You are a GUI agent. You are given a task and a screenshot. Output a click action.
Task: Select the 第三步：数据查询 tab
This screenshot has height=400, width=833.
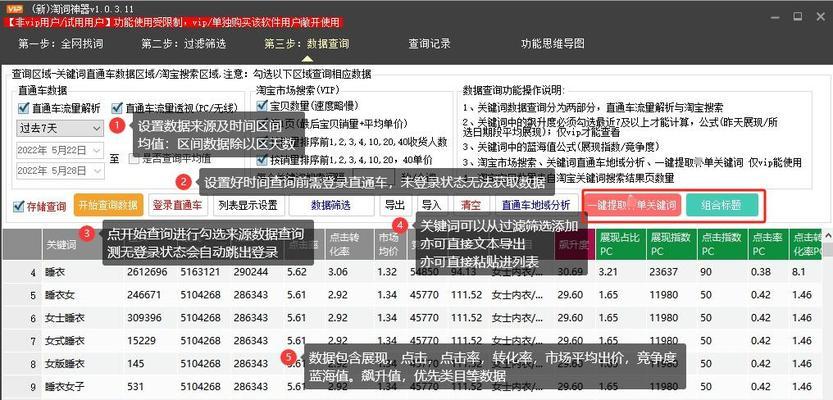(x=307, y=44)
